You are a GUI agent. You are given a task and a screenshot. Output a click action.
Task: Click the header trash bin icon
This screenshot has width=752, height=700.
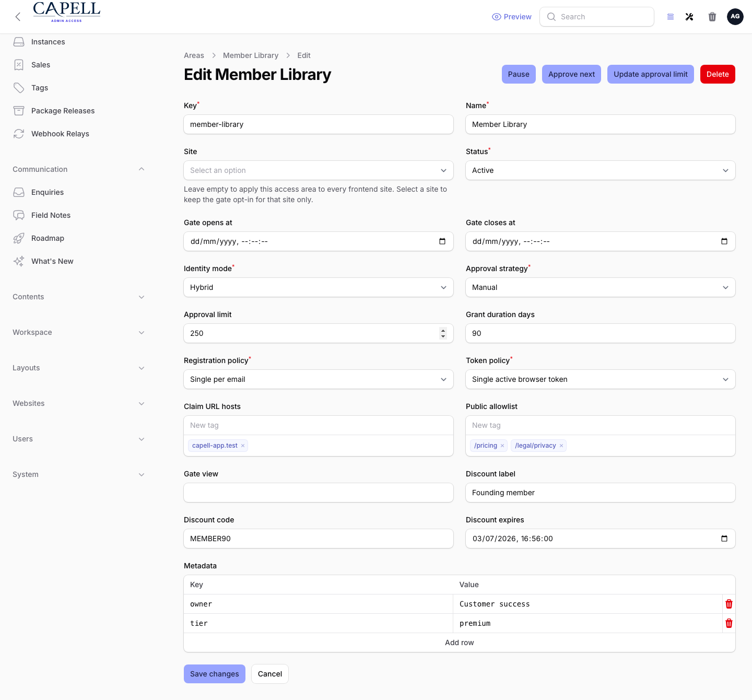coord(712,17)
